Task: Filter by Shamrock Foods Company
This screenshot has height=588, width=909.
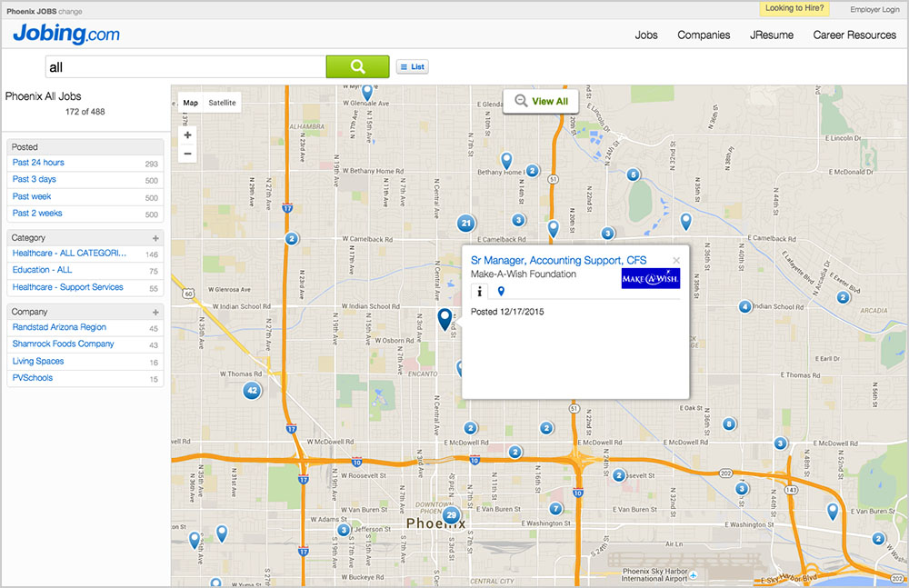Action: tap(64, 344)
